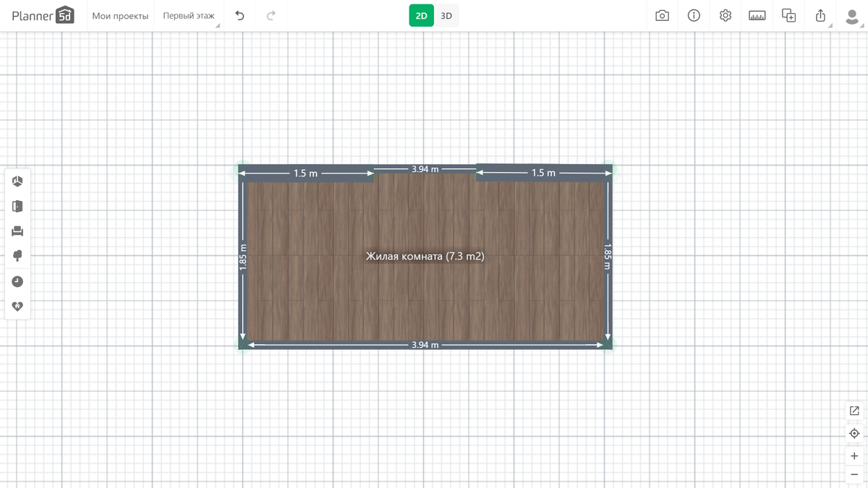The image size is (868, 488).
Task: Open the exterior tree catalog icon
Action: (17, 256)
